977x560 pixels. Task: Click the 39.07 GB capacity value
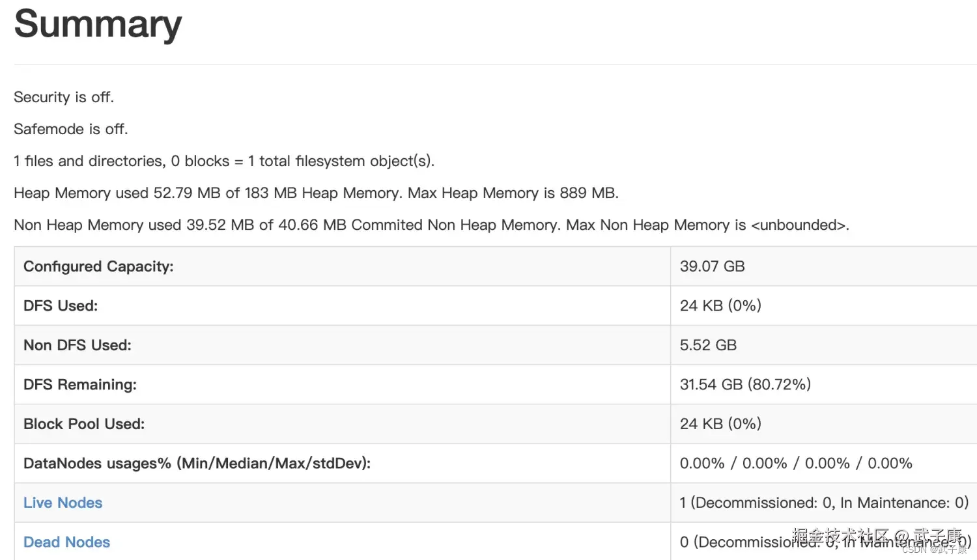(x=712, y=266)
